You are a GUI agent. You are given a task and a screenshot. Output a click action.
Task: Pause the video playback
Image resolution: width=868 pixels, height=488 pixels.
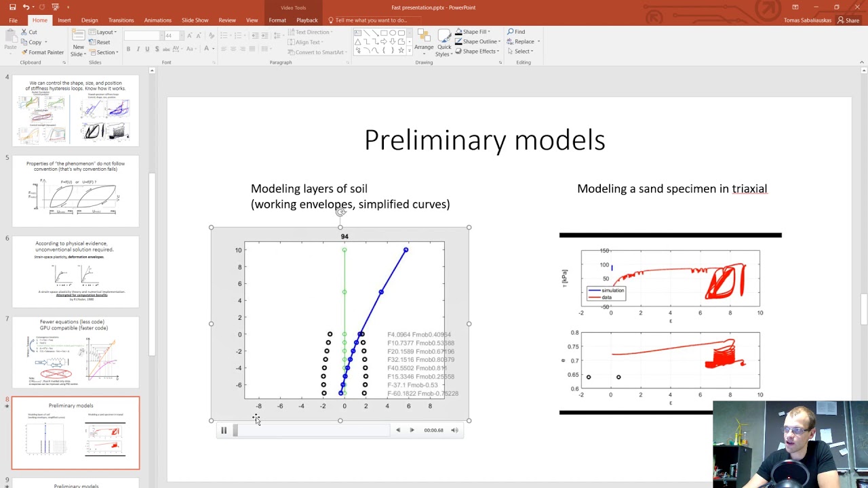pos(224,430)
